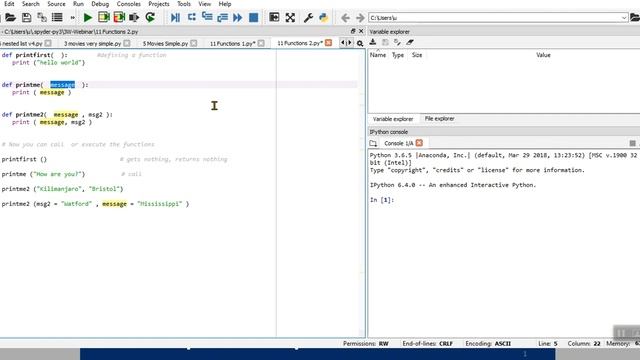The width and height of the screenshot is (640, 360).
Task: Open the Help menu
Action: tap(224, 4)
